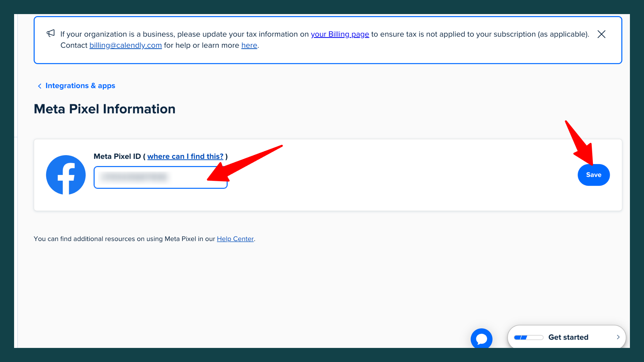This screenshot has height=362, width=644.
Task: Open the Help Center link
Action: 235,239
